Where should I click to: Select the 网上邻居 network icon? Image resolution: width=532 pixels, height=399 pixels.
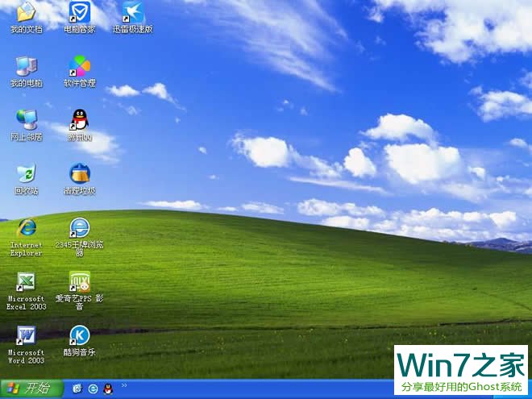tap(26, 121)
